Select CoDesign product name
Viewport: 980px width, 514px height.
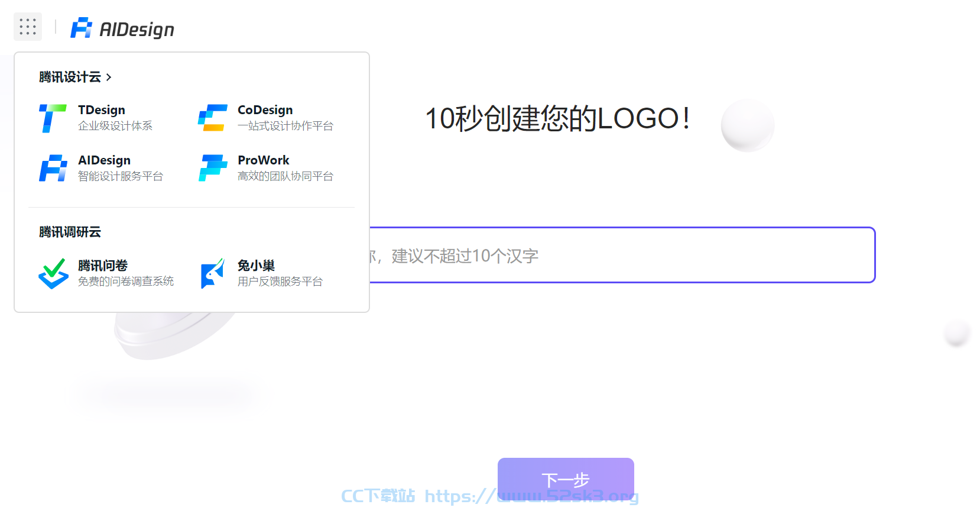tap(265, 110)
